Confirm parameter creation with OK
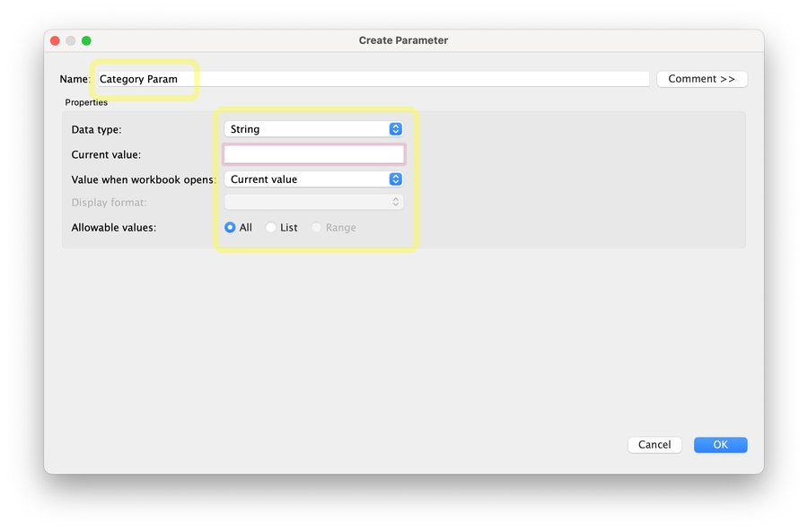Viewport: 808px width, 532px height. (720, 444)
